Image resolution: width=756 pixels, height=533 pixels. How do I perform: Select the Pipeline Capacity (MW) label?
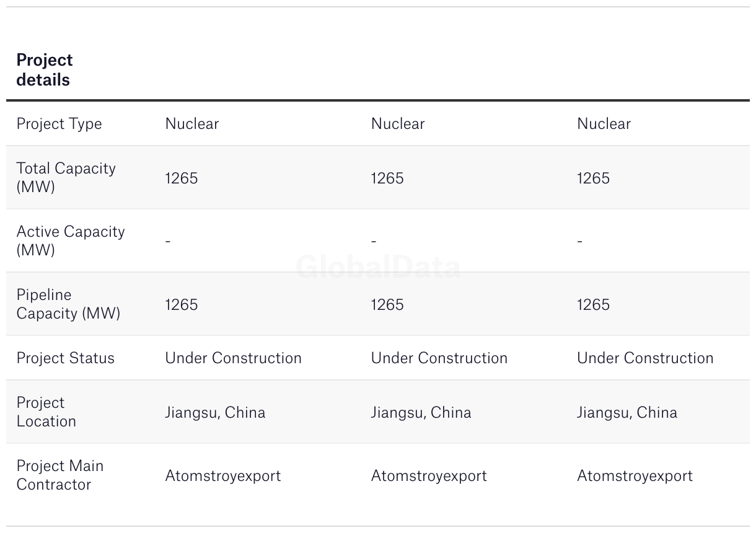click(x=68, y=304)
